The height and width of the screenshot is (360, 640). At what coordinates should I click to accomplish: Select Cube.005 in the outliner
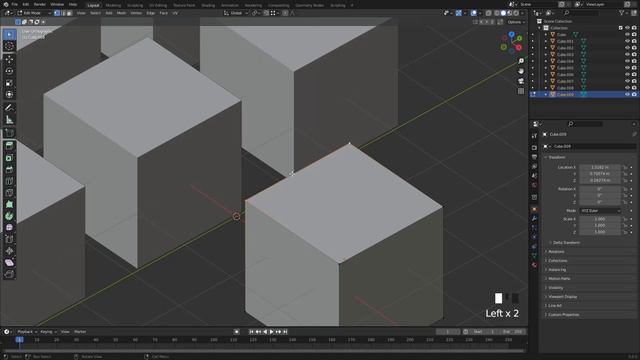pos(565,68)
